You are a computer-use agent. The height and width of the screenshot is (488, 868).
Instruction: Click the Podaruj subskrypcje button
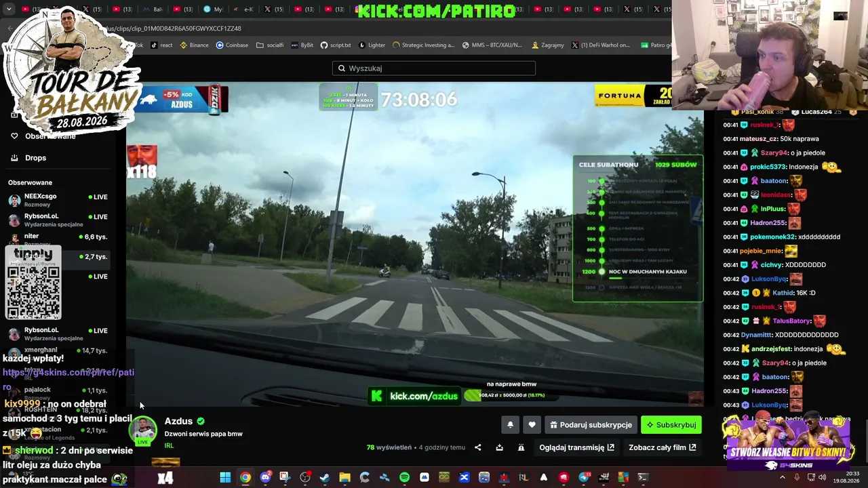591,425
